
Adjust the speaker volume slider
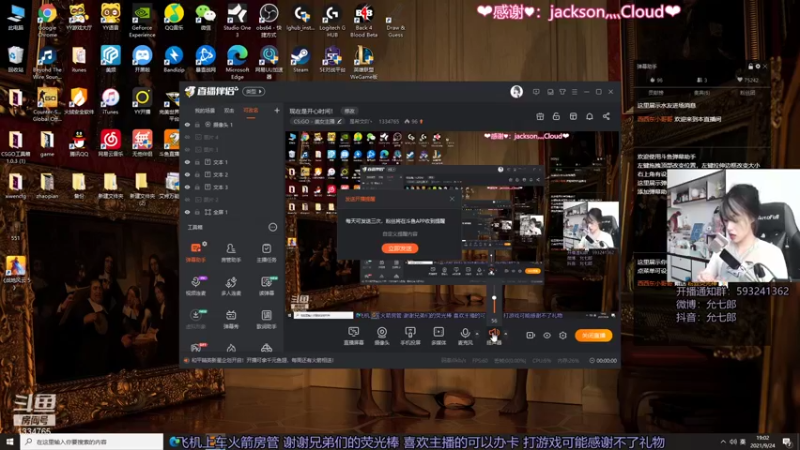[494, 297]
